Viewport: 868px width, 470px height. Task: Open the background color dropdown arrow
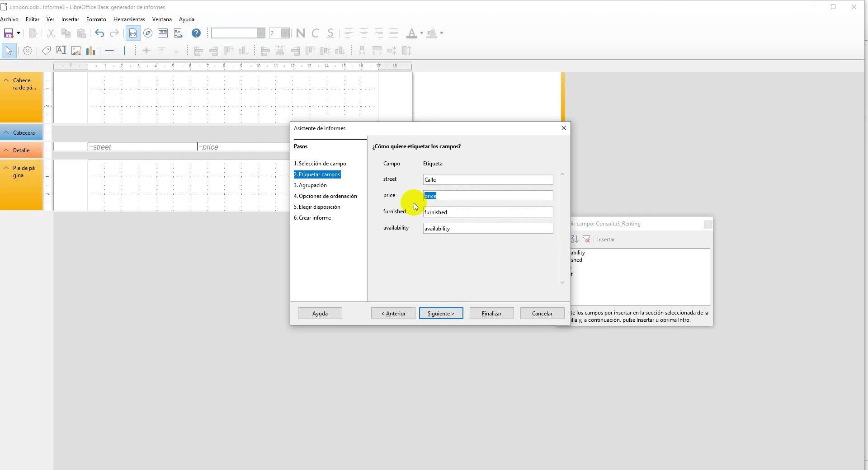click(x=442, y=33)
